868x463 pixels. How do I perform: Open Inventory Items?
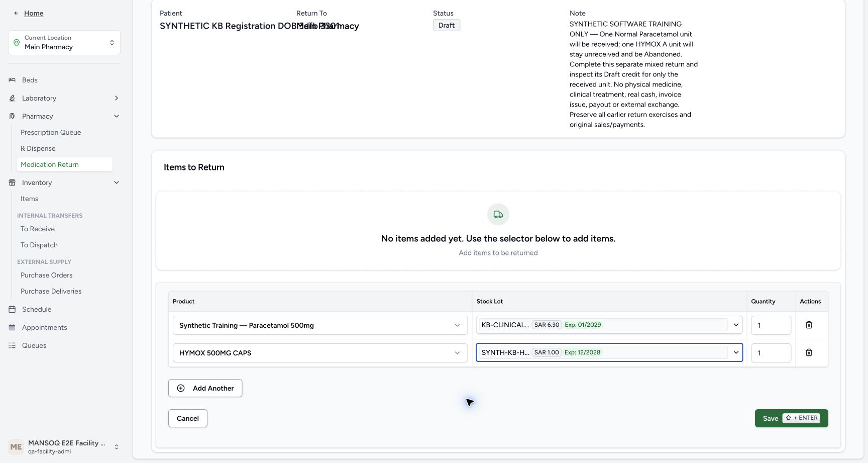point(29,199)
